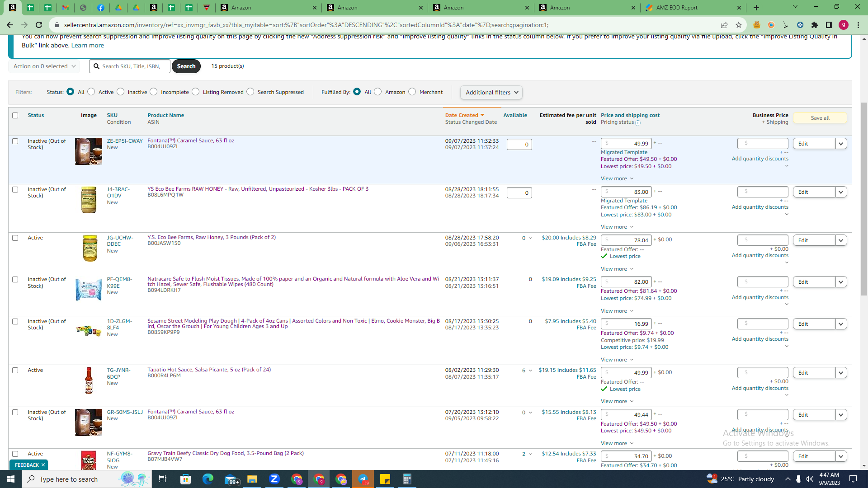The image size is (868, 488).
Task: Click Edit for the J4-3RAC-O1DV row
Action: pos(814,192)
